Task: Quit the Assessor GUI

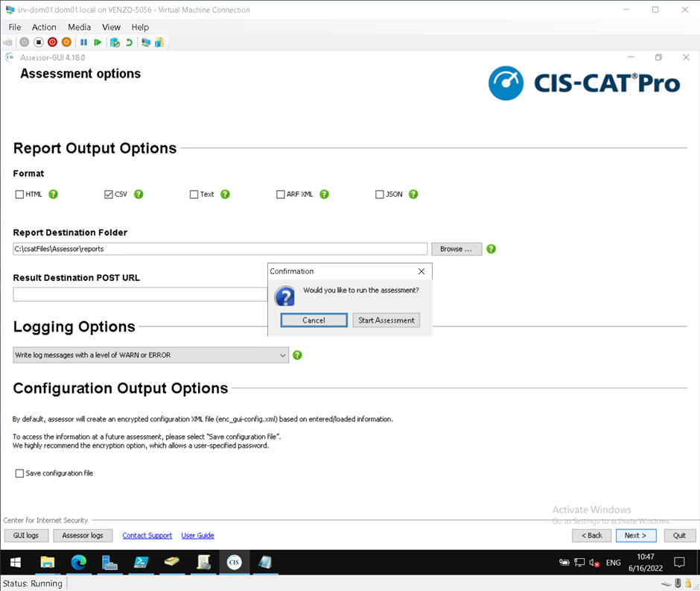Action: click(680, 536)
